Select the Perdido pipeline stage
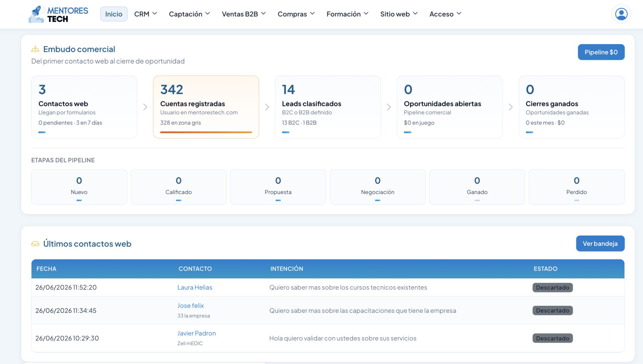This screenshot has width=643, height=364. [577, 187]
